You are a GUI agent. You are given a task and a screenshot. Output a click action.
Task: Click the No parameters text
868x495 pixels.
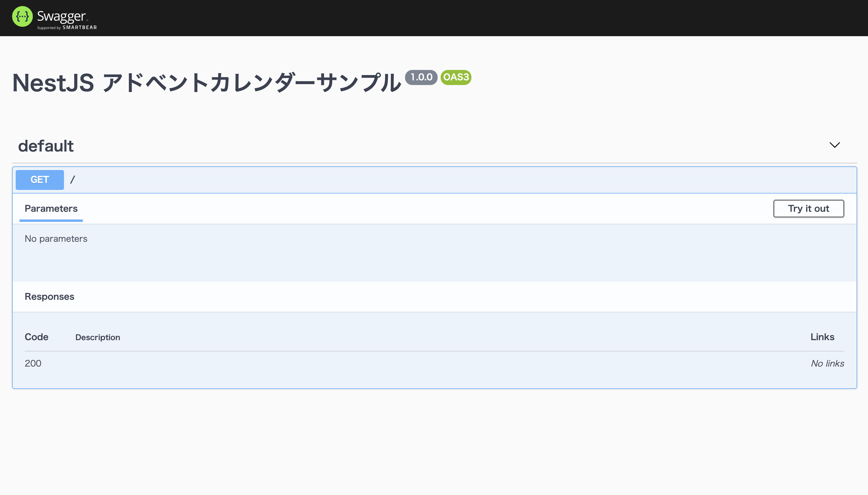coord(56,239)
